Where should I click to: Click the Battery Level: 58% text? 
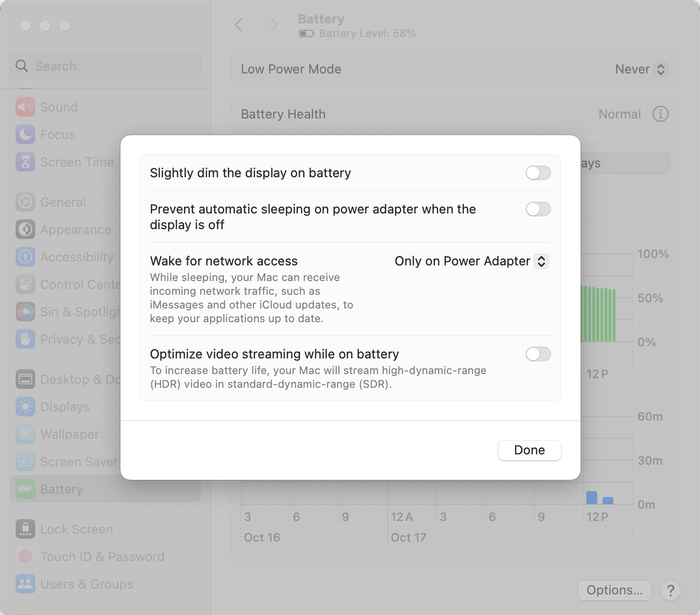pyautogui.click(x=368, y=34)
